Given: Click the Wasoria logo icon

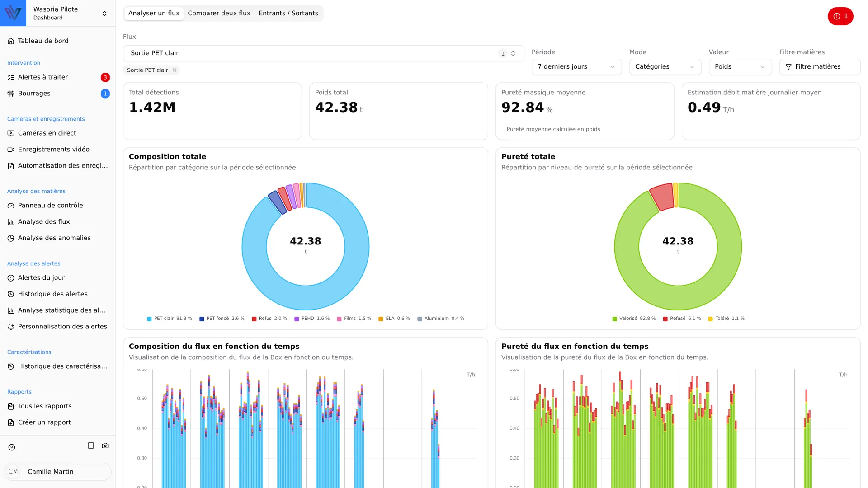Looking at the screenshot, I should pyautogui.click(x=13, y=13).
